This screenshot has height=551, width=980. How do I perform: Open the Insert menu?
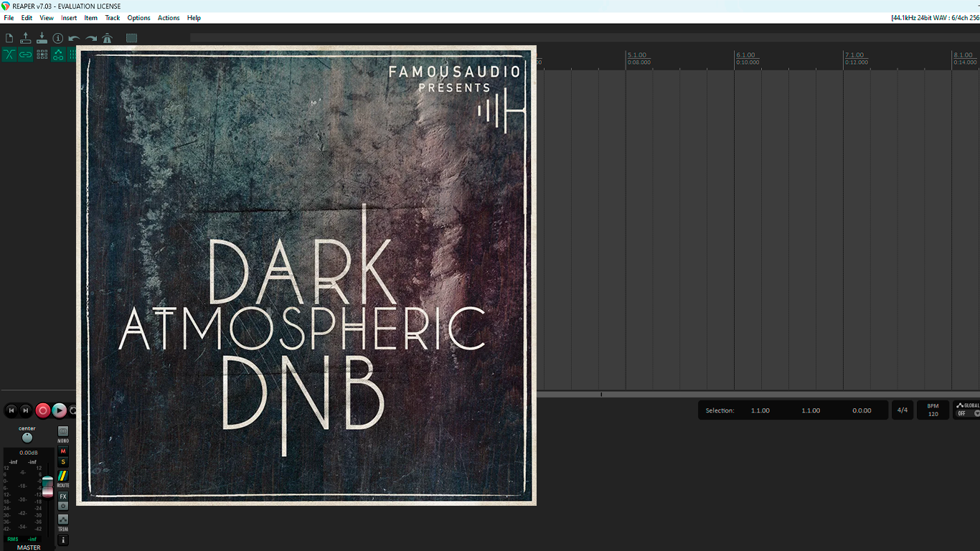(x=69, y=18)
